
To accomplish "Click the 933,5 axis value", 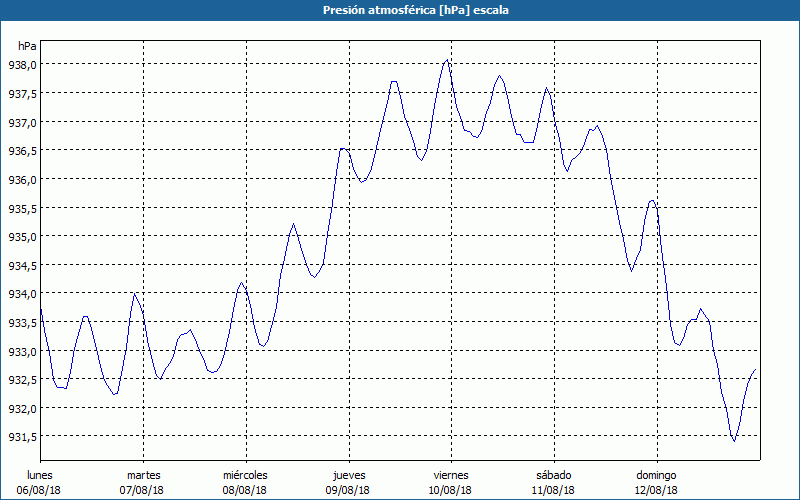I will tap(22, 322).
